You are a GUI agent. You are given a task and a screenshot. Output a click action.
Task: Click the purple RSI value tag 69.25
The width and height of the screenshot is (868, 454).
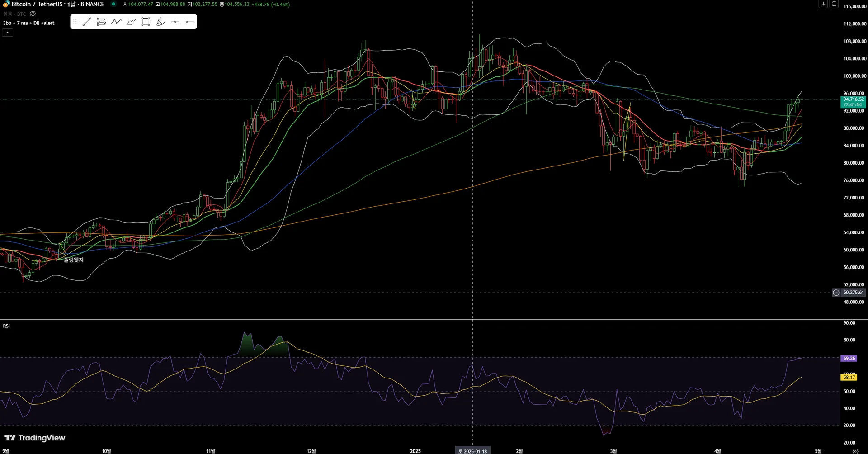pyautogui.click(x=849, y=359)
